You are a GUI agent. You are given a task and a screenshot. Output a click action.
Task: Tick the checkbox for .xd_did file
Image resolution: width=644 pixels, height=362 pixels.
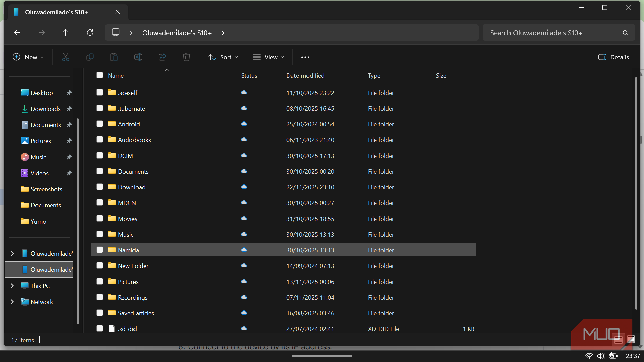click(100, 329)
